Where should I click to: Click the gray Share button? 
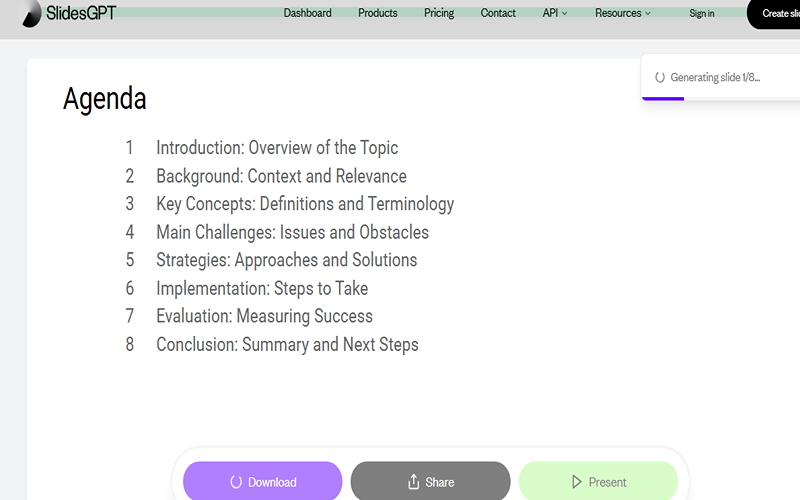(430, 481)
